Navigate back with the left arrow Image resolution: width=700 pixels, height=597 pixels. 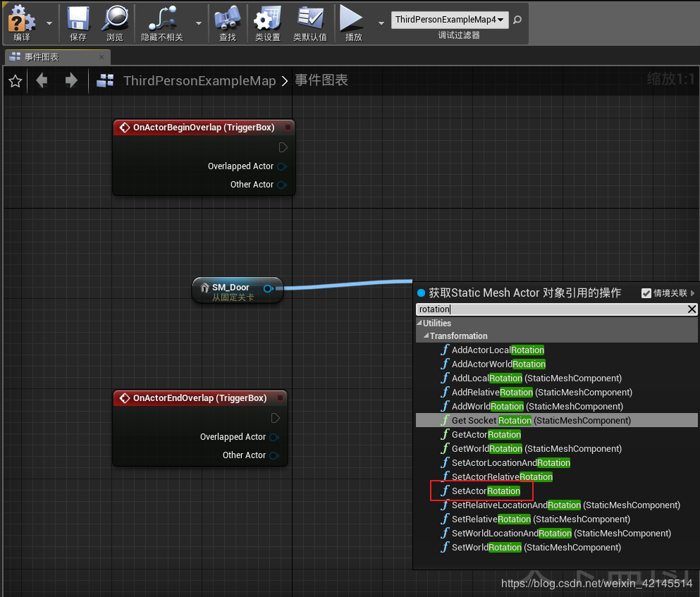(x=42, y=81)
